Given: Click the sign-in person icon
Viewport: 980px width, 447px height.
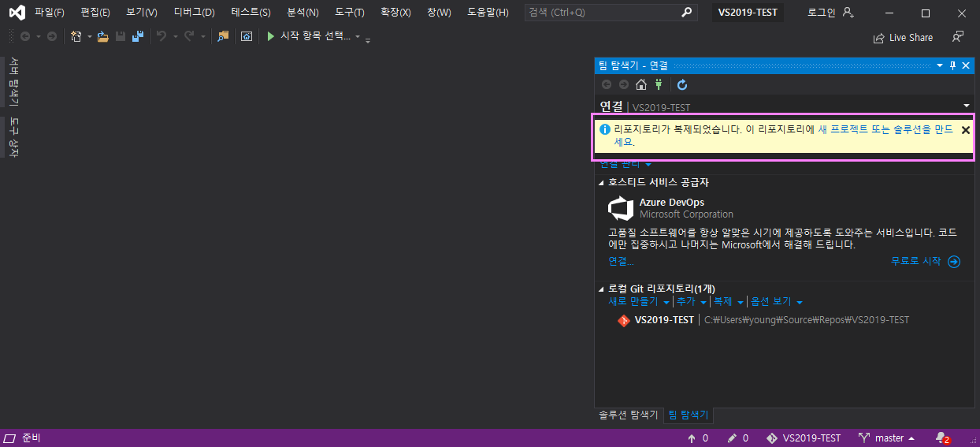Looking at the screenshot, I should tap(848, 13).
